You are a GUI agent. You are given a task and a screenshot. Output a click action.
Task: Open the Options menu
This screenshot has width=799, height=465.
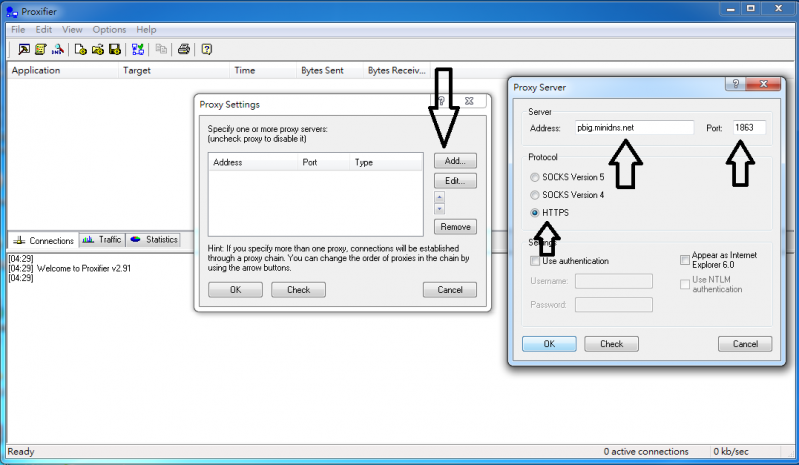(109, 30)
